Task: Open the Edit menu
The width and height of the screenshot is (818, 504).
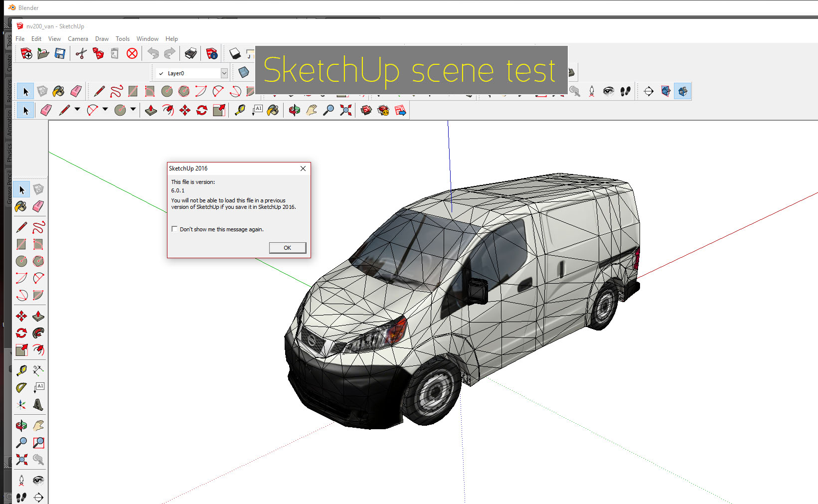Action: (x=36, y=39)
